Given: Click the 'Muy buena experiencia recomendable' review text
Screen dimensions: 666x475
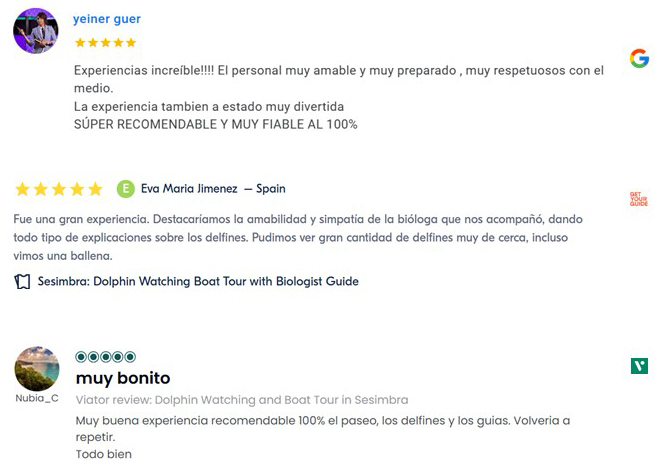Looking at the screenshot, I should [x=322, y=421].
